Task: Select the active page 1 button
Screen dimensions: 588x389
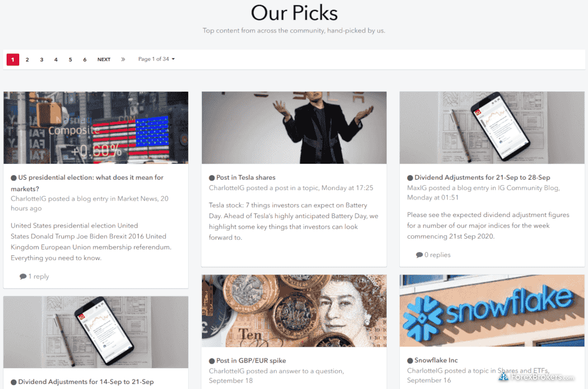Action: (x=13, y=59)
